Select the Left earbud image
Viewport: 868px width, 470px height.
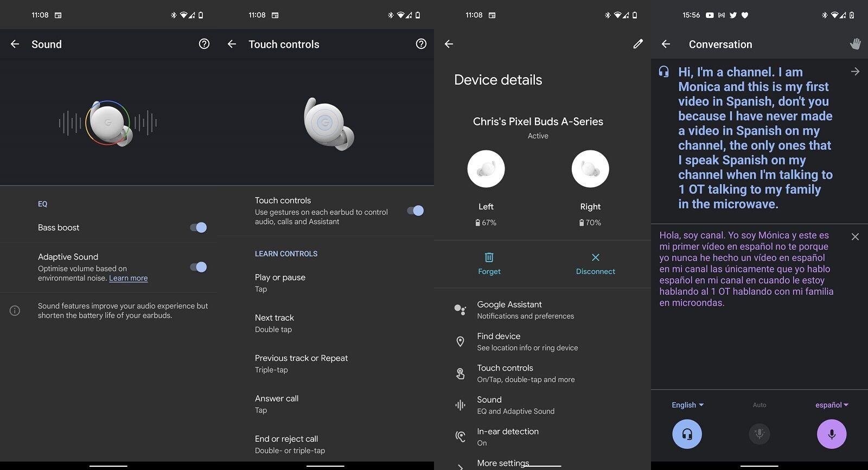tap(486, 169)
